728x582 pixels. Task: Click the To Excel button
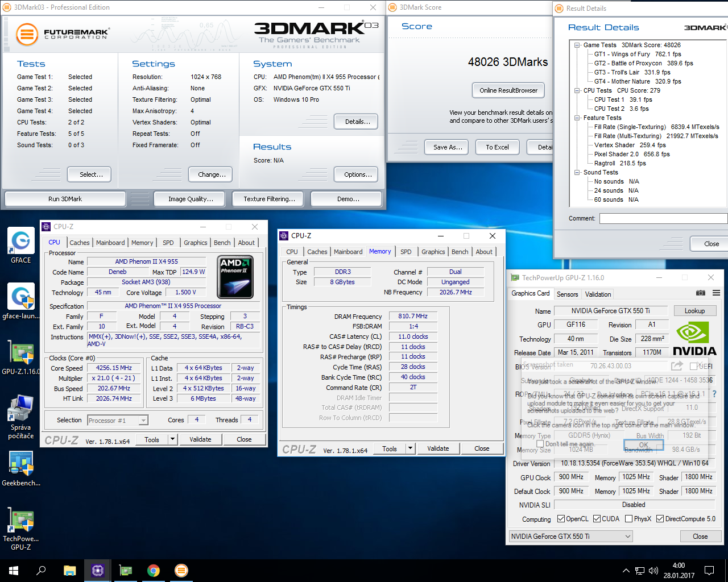point(497,147)
